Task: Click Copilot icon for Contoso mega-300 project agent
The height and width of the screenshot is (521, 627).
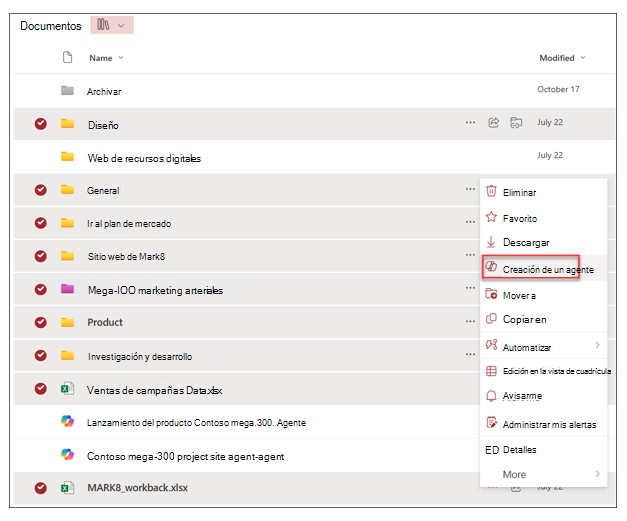Action: tap(67, 454)
